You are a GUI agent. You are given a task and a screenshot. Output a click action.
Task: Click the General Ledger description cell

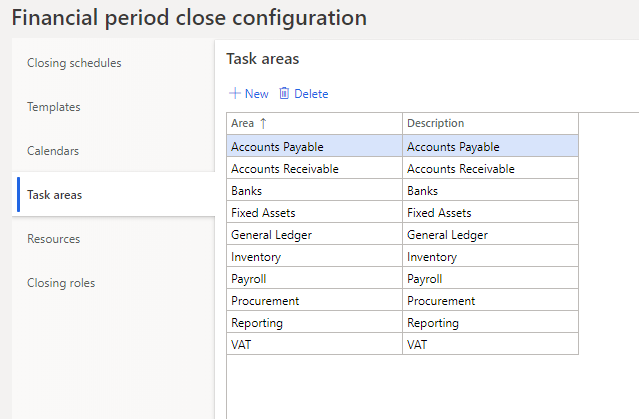tap(447, 235)
